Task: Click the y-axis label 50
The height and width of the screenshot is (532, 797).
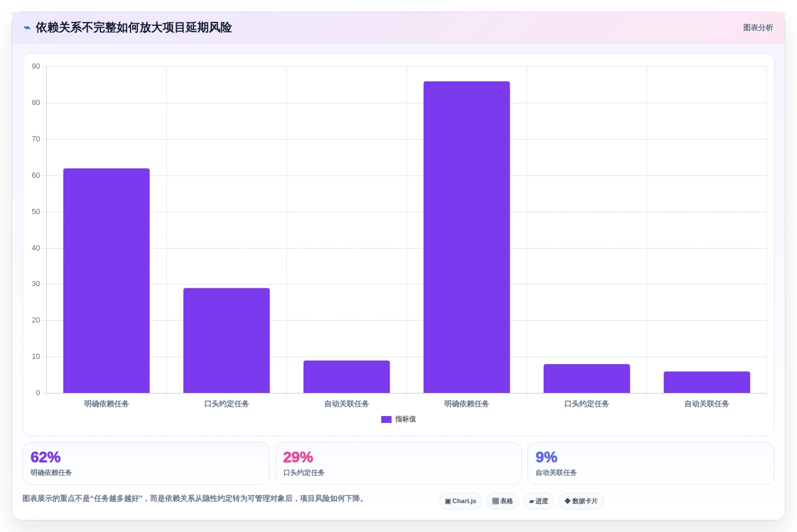Action: 36,212
